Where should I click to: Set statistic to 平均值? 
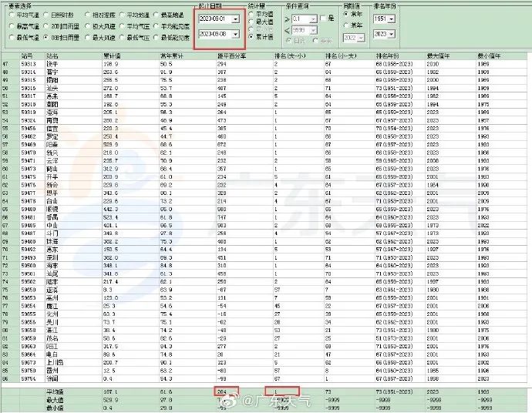[251, 14]
